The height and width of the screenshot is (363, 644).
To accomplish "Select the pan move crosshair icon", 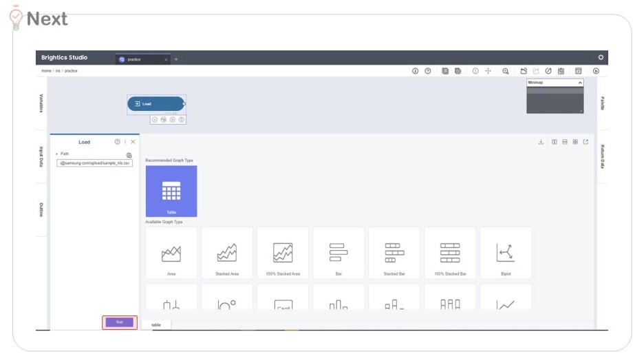I will [488, 71].
